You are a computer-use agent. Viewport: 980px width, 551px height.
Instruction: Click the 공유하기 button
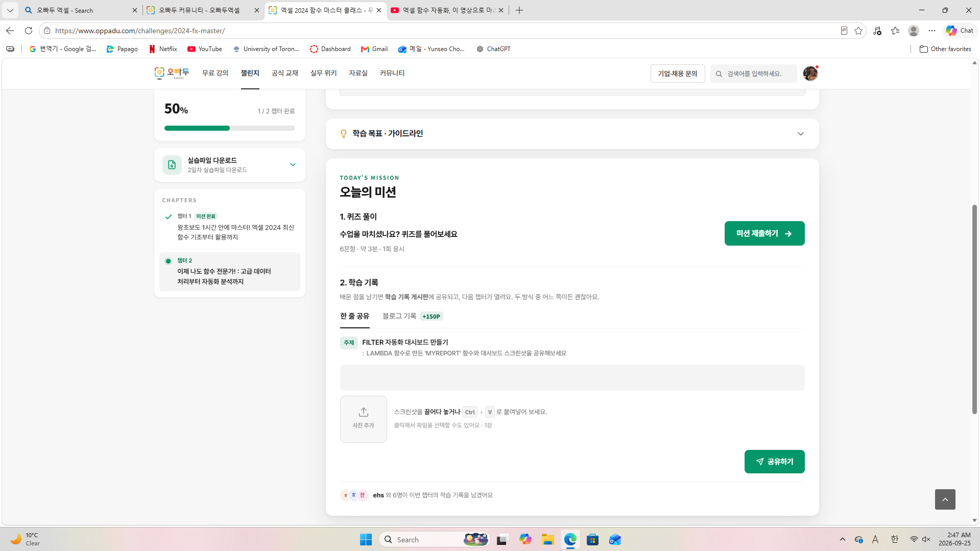coord(774,462)
